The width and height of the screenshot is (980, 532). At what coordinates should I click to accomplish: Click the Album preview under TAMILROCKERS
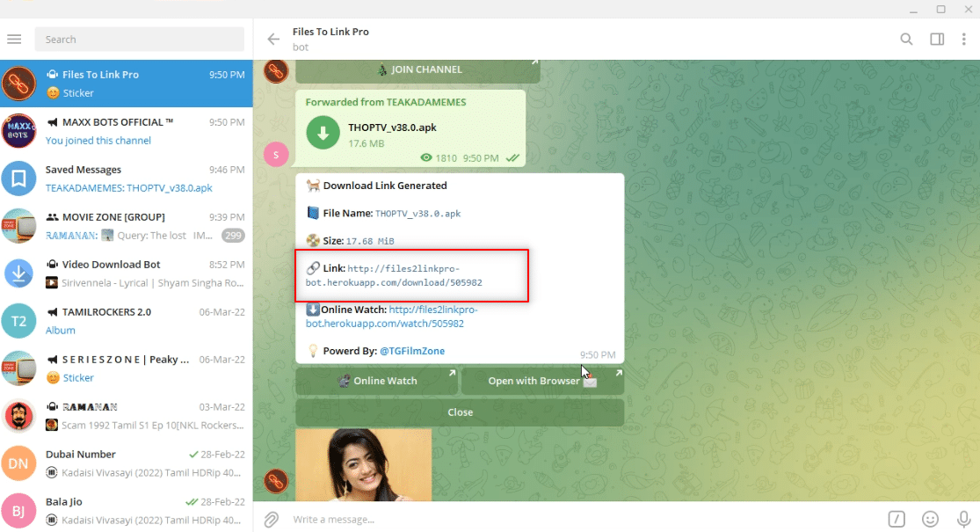tap(60, 330)
